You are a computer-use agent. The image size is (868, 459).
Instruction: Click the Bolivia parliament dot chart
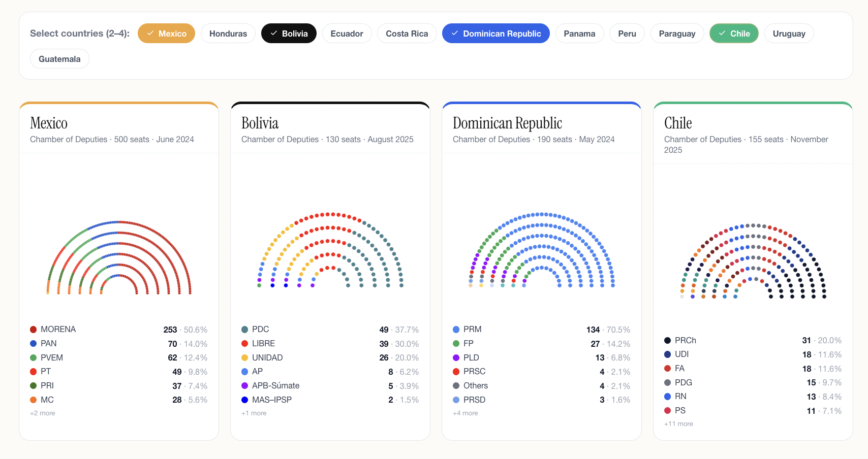click(330, 250)
